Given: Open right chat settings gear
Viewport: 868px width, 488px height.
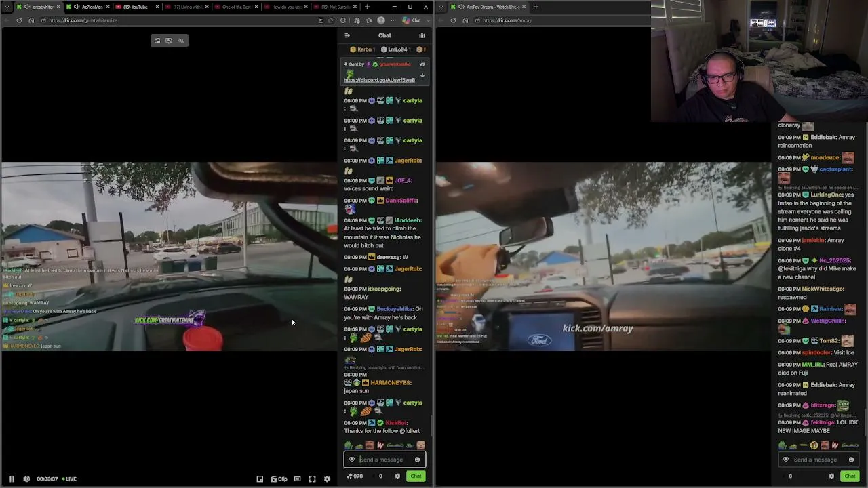Looking at the screenshot, I should (x=831, y=476).
